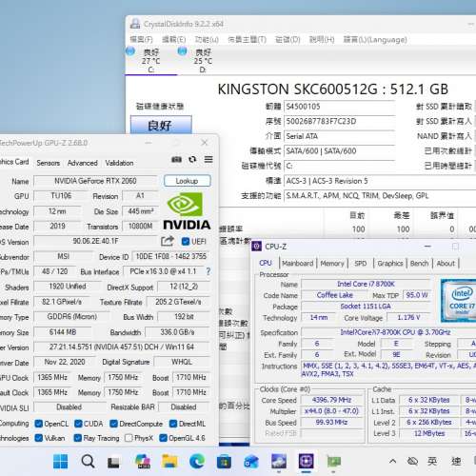This screenshot has height=476, width=476.
Task: Open SPD tab in CPU-Z
Action: tap(361, 263)
